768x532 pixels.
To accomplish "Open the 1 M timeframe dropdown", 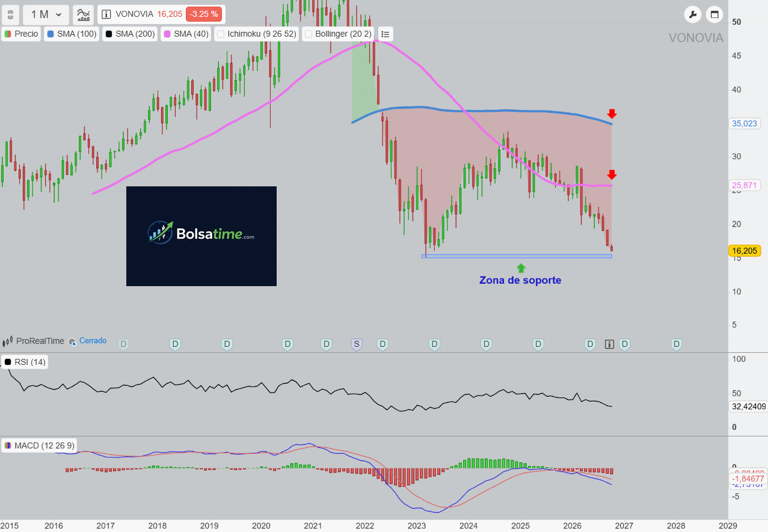I will (46, 14).
